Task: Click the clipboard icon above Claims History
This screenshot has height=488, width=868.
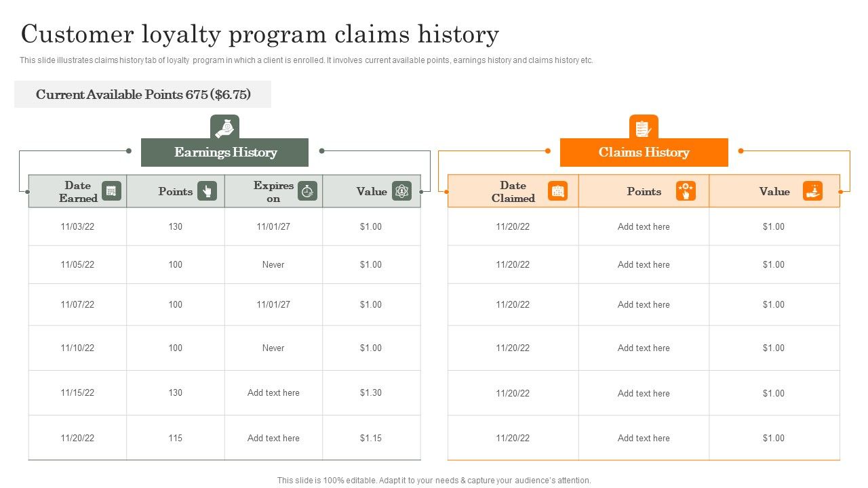Action: 644,127
